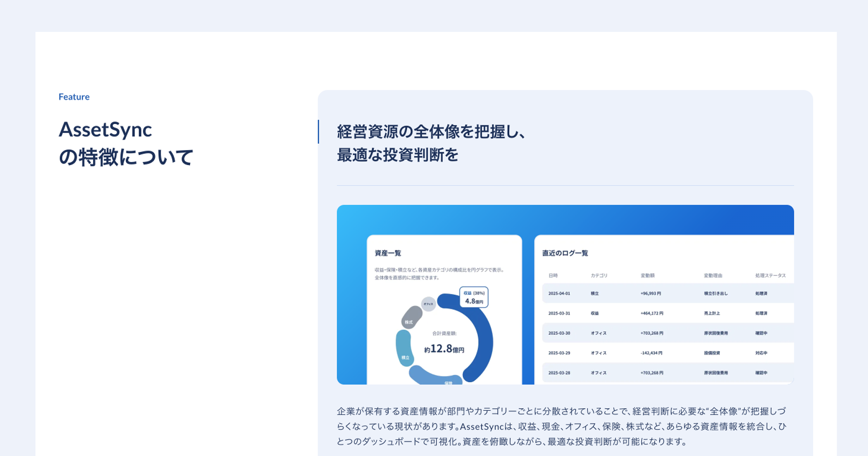Viewport: 868px width, 456px height.
Task: Click the date 2025-03-31 in the log table
Action: (x=559, y=313)
